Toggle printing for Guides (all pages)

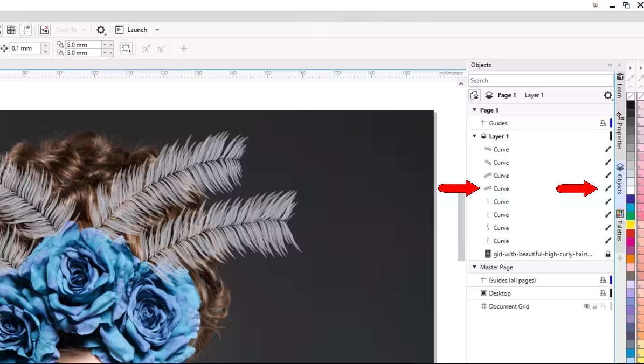[x=603, y=281]
